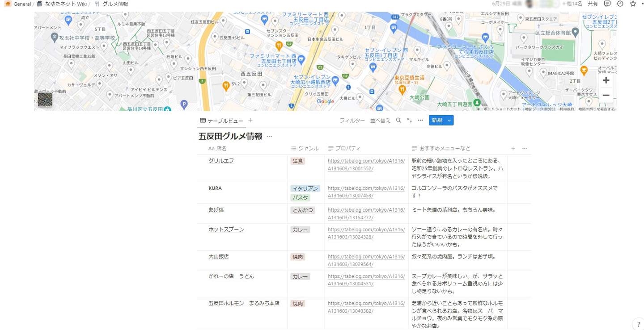Open tabelog link ending 13007453
This screenshot has width=644, height=330.
pyautogui.click(x=366, y=192)
